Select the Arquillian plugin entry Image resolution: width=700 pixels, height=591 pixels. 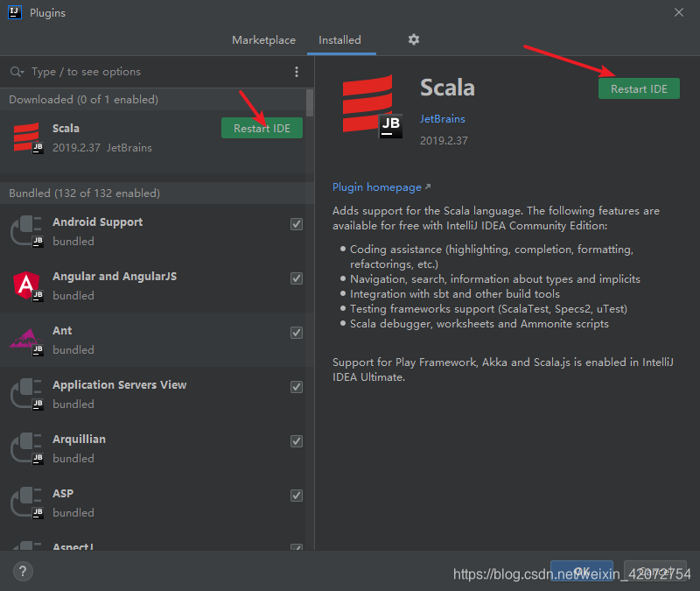pos(152,448)
